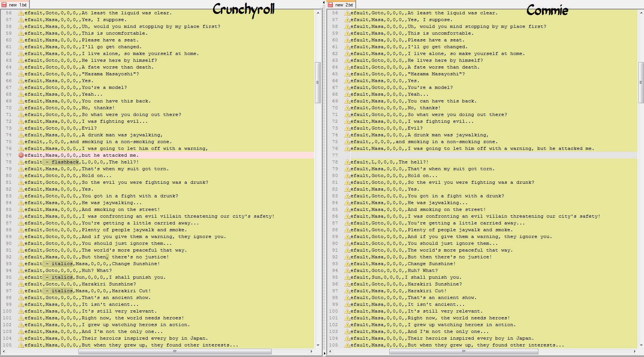644x357 pixels.
Task: Click warning marker on line 95 in right pane
Action: click(347, 277)
